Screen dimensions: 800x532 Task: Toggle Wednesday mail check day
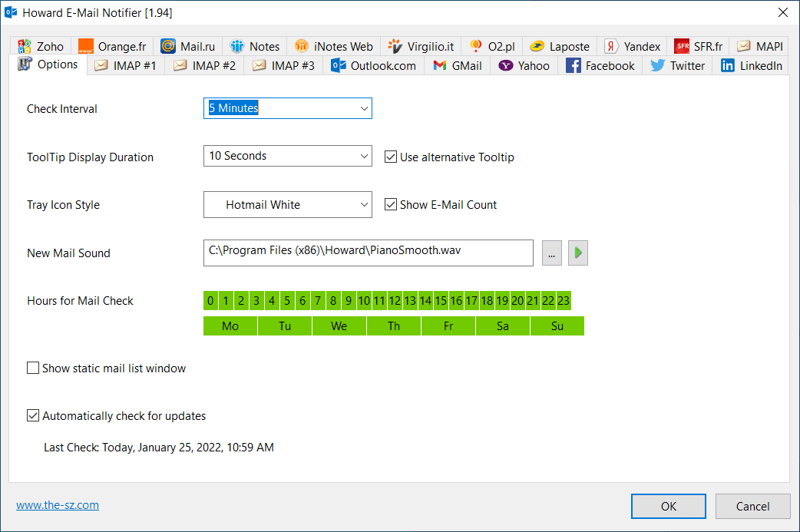pyautogui.click(x=339, y=326)
